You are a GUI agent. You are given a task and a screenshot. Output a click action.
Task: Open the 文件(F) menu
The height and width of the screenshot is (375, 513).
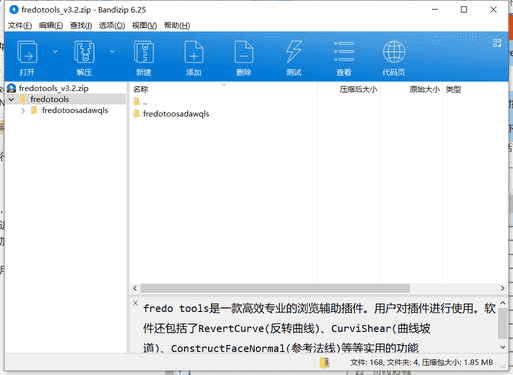click(x=20, y=25)
